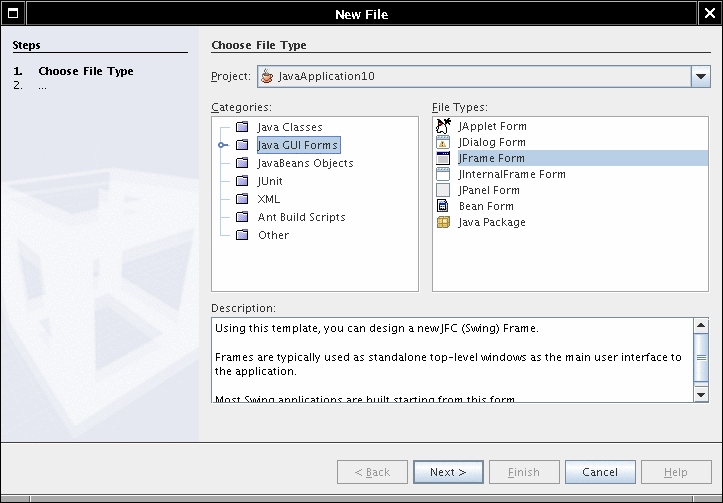Select the JavaBeans Objects category
The height and width of the screenshot is (503, 723).
(304, 163)
